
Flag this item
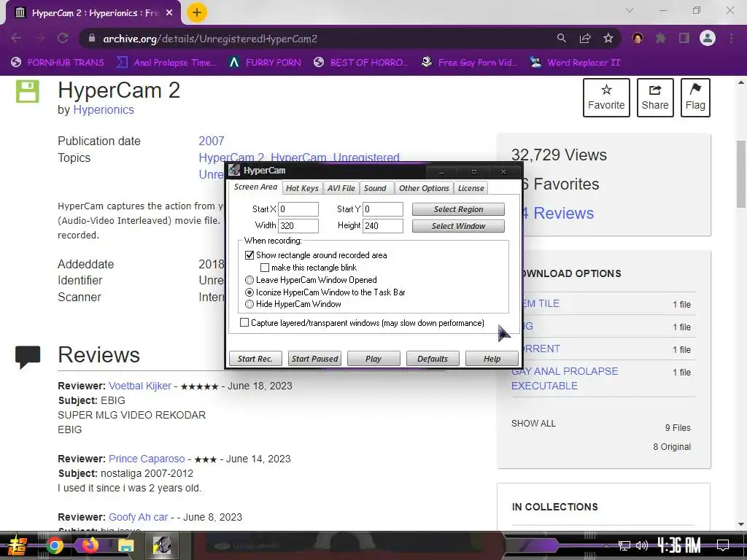coord(695,98)
